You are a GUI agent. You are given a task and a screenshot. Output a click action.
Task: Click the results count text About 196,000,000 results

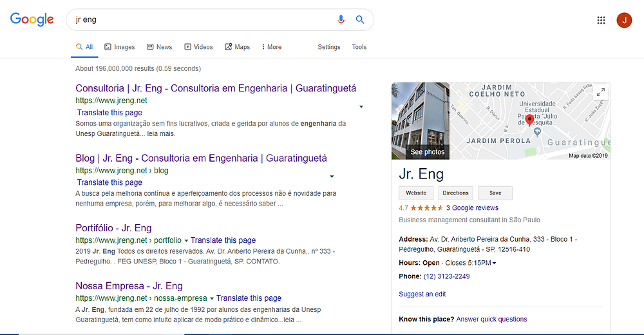click(138, 69)
